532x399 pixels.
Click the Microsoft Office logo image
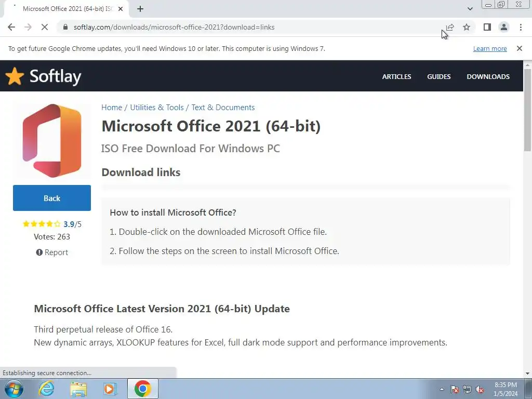point(52,141)
